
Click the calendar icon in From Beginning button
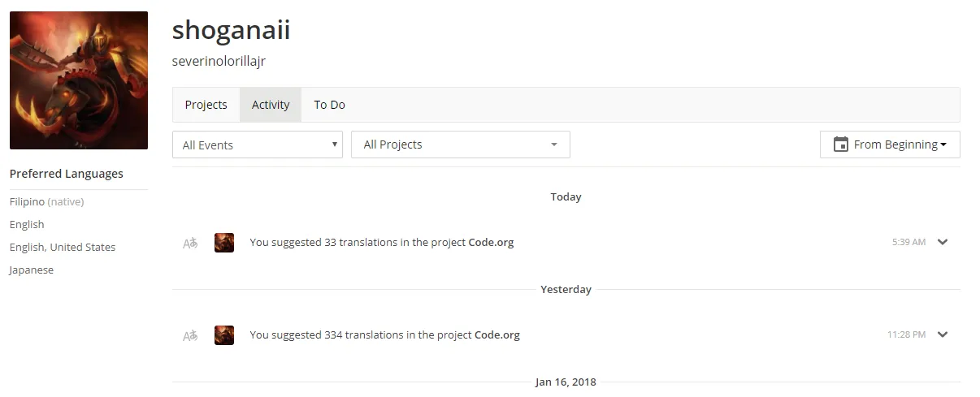841,145
